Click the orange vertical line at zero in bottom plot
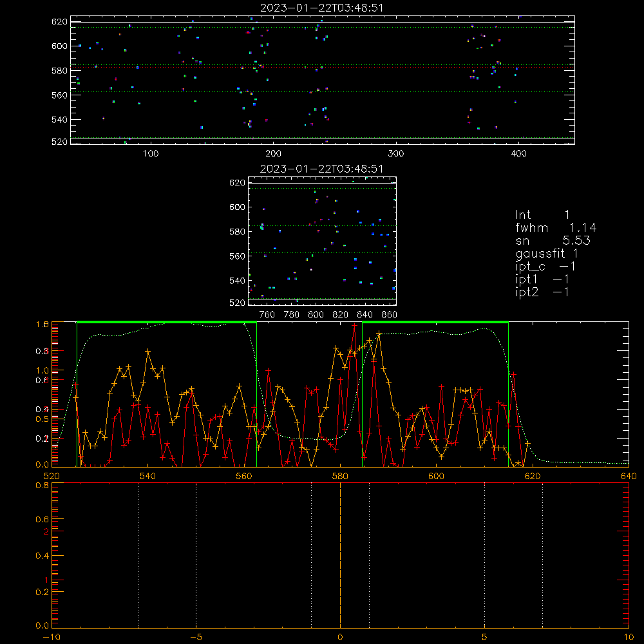Image resolution: width=644 pixels, height=644 pixels. 340,555
